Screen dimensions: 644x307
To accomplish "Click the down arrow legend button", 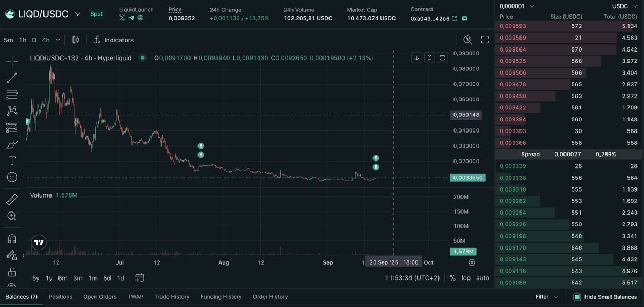I will pos(417,57).
